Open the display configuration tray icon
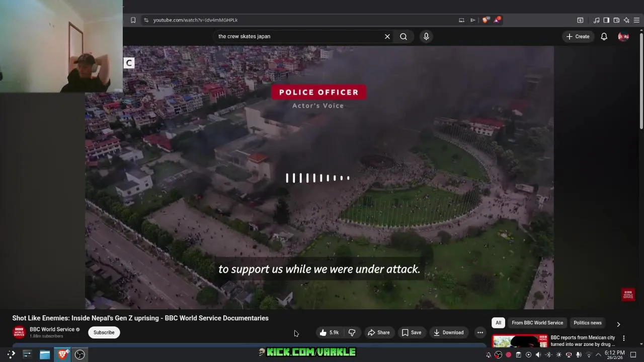This screenshot has height=362, width=644. 569,355
